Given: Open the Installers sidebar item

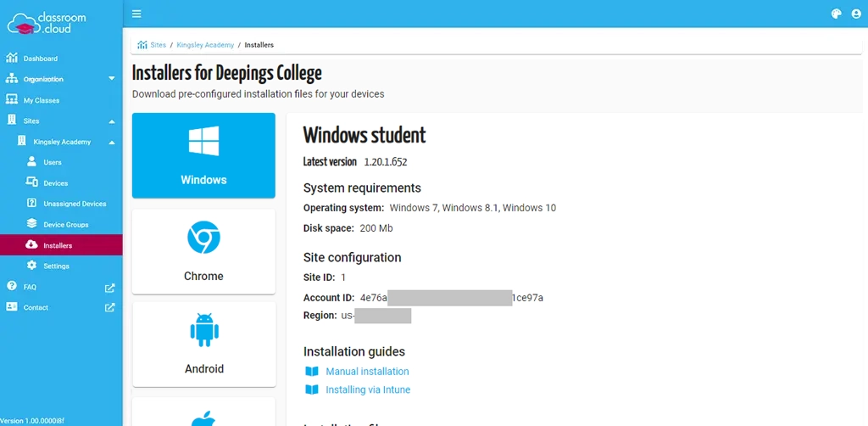Looking at the screenshot, I should [61, 245].
